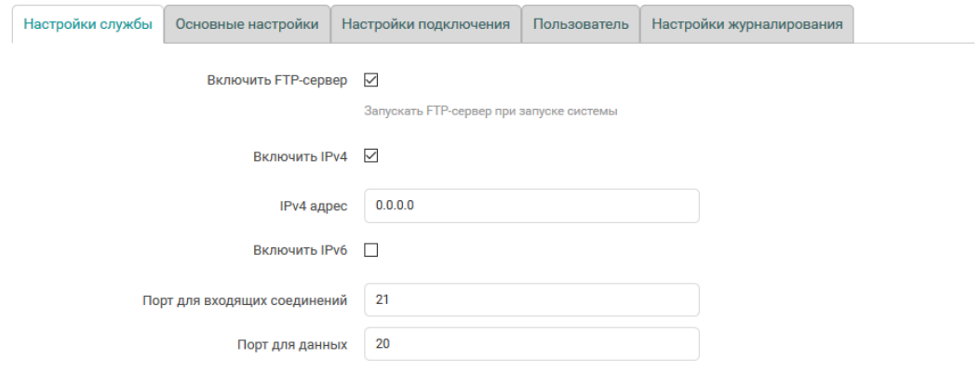The image size is (980, 372).
Task: Click the active Настройки службы tab
Action: tap(87, 25)
